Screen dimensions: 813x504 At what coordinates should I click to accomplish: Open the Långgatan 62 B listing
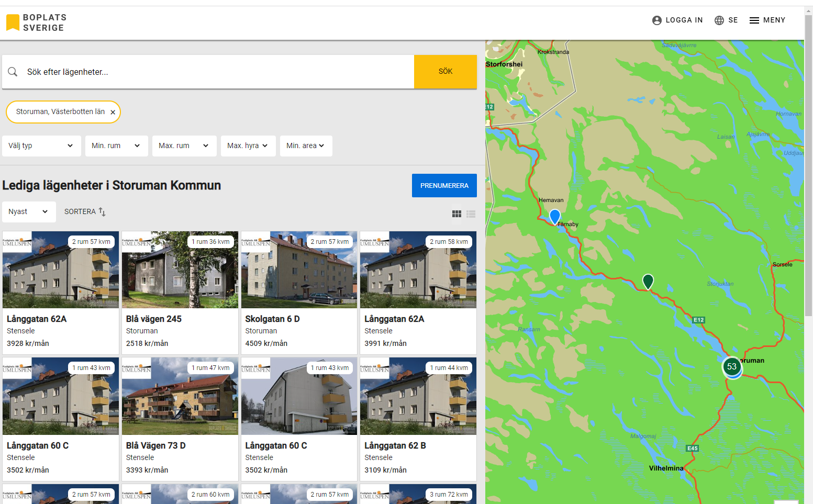click(418, 419)
